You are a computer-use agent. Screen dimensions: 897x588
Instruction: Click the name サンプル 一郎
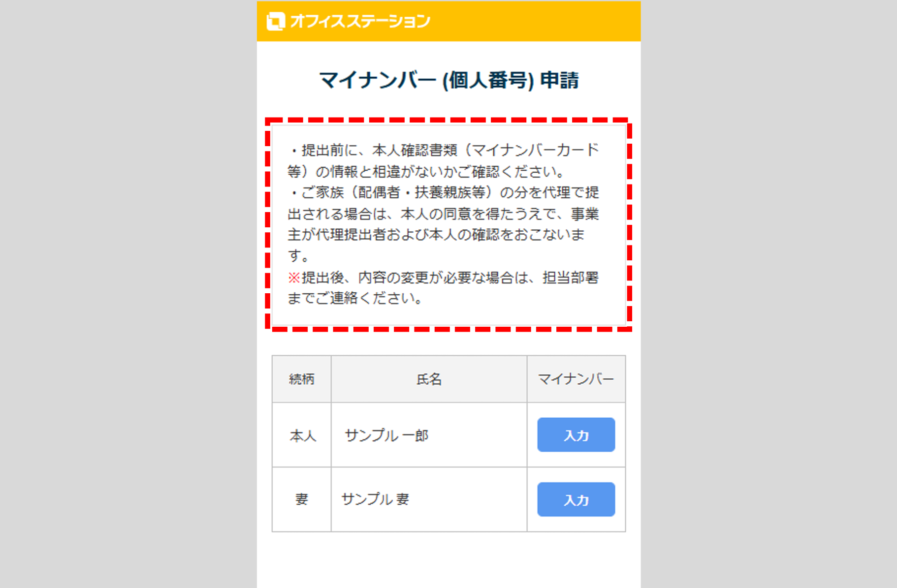tap(386, 435)
